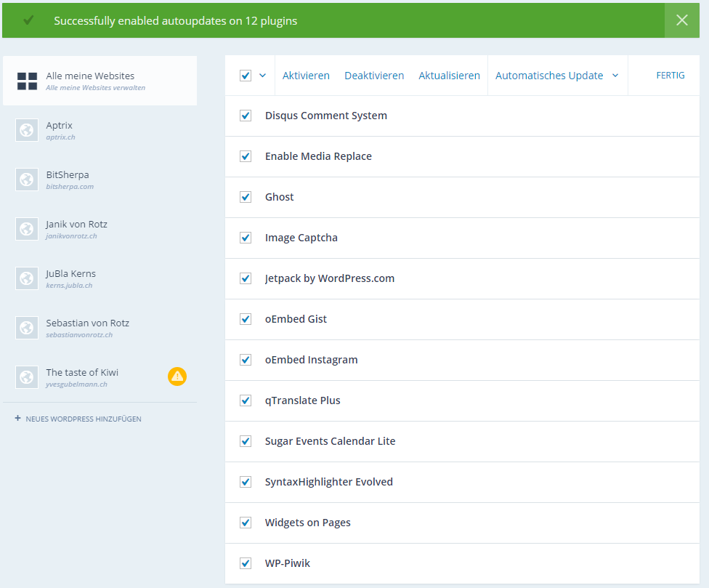Image resolution: width=709 pixels, height=588 pixels.
Task: Uncheck Sugar Events Calendar Lite
Action: (246, 441)
